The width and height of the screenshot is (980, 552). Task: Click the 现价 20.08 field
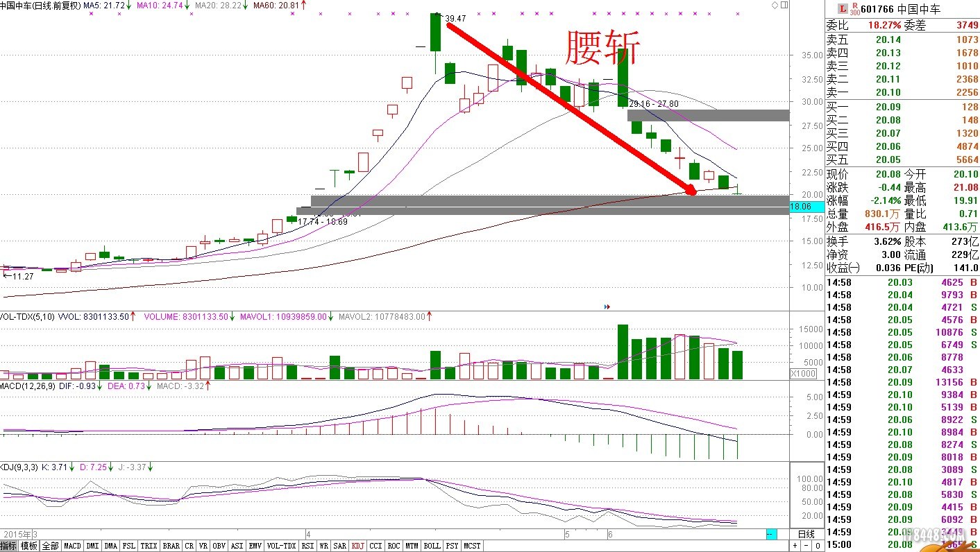click(863, 174)
